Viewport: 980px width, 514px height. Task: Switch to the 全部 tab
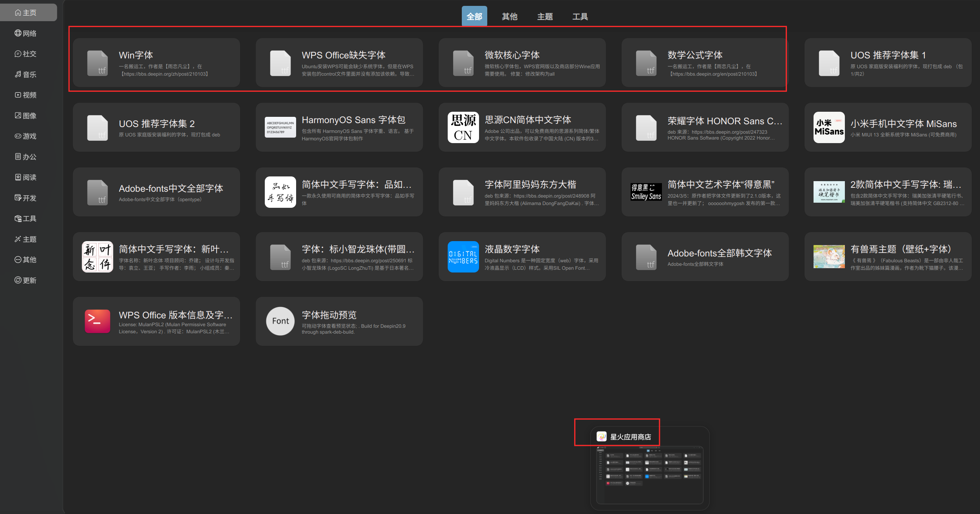pyautogui.click(x=474, y=16)
